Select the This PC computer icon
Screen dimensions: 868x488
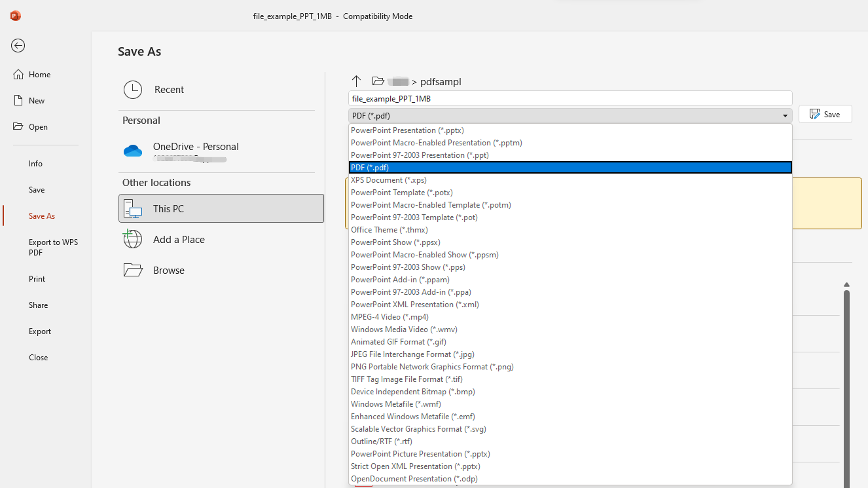click(x=133, y=208)
